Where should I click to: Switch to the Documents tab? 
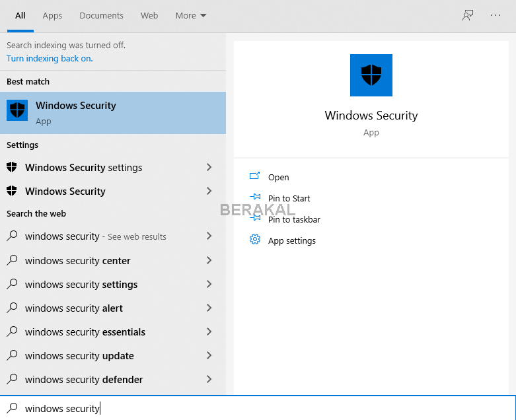pyautogui.click(x=101, y=15)
